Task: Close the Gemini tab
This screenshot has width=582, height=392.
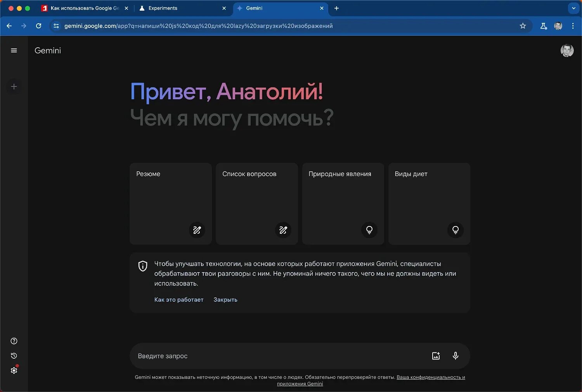Action: [322, 8]
